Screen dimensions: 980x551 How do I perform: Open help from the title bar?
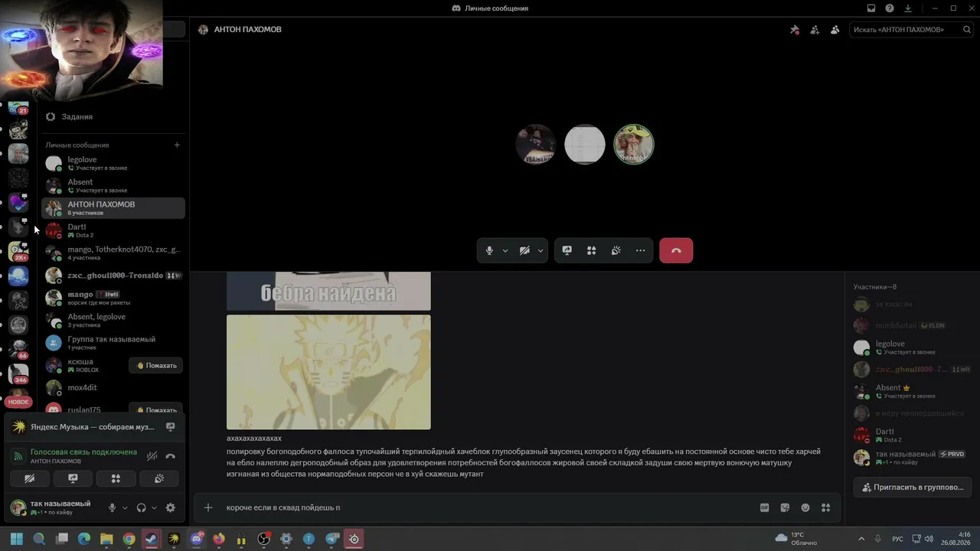coord(890,8)
